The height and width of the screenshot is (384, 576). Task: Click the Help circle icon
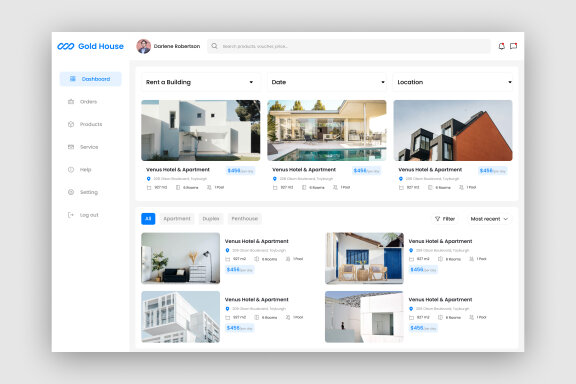71,169
